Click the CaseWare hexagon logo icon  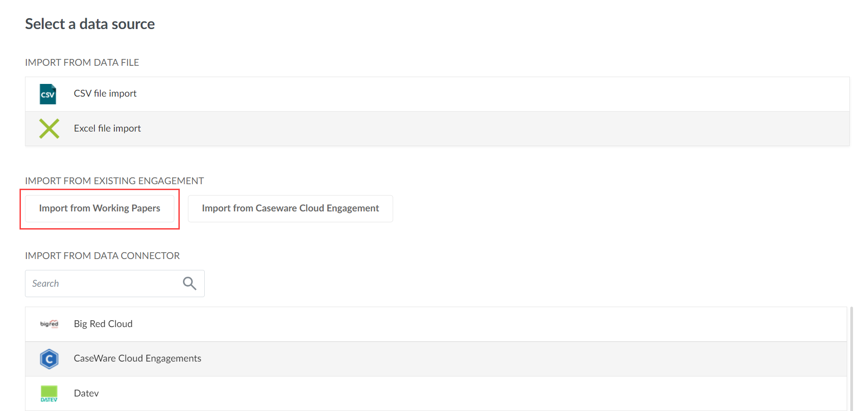pos(49,359)
